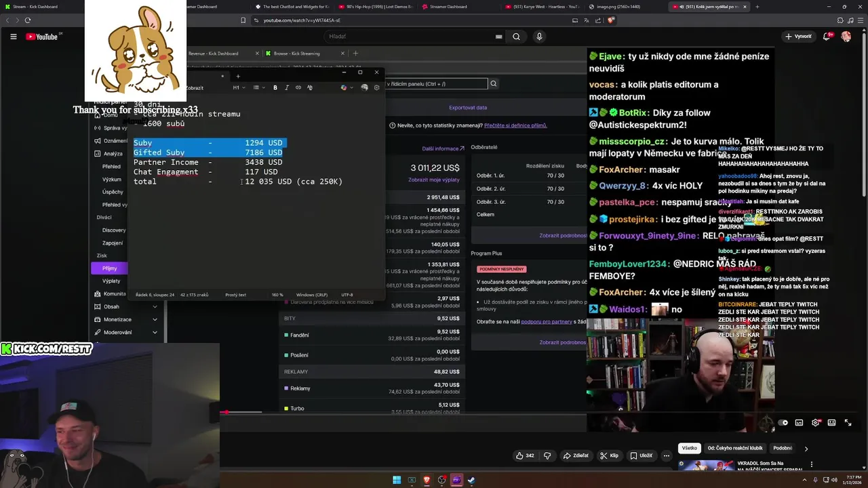Viewport: 868px width, 488px height.
Task: Click the 160 % zoom level in Notepad status bar
Action: pyautogui.click(x=277, y=295)
